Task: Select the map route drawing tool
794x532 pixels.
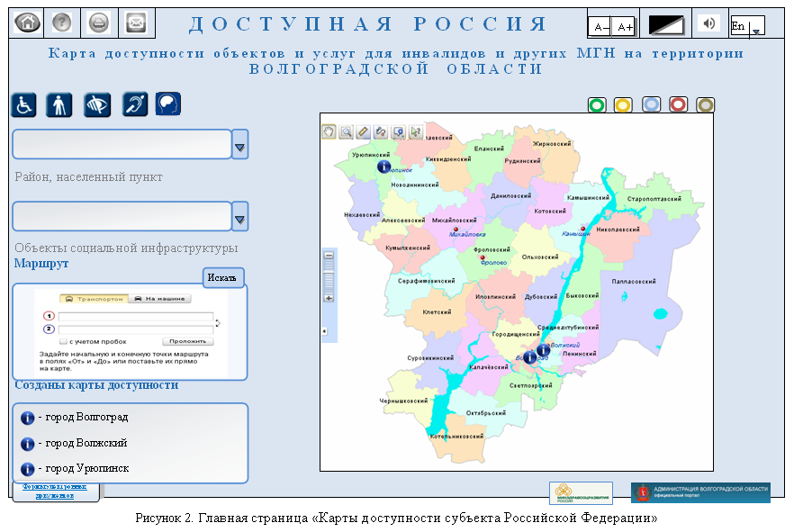Action: 380,132
